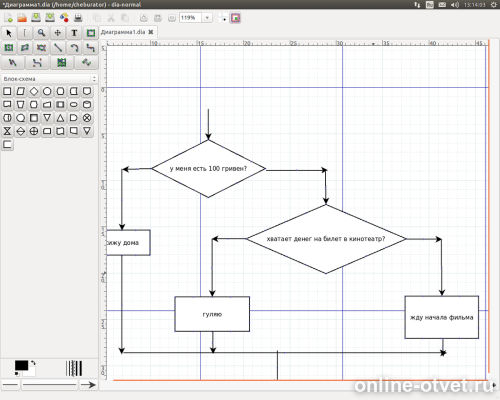Open the end arrow style selector
The height and width of the screenshot is (400, 500).
click(x=88, y=385)
